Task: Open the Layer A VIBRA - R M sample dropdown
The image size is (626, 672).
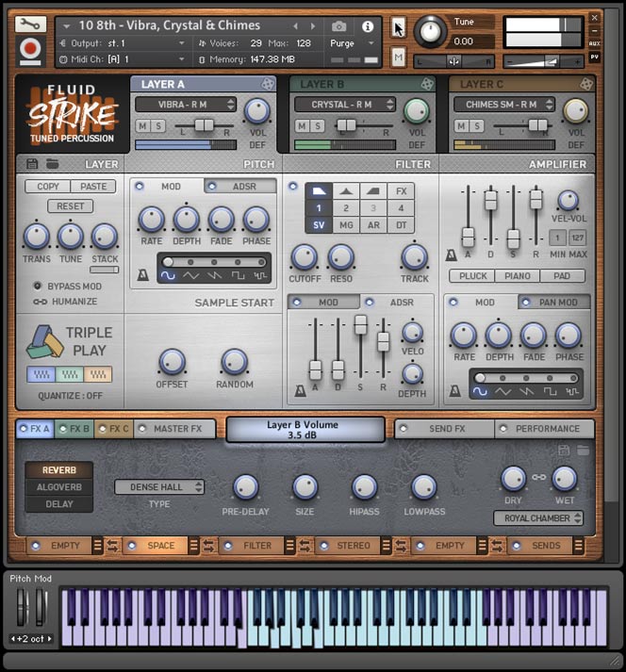Action: (x=185, y=104)
